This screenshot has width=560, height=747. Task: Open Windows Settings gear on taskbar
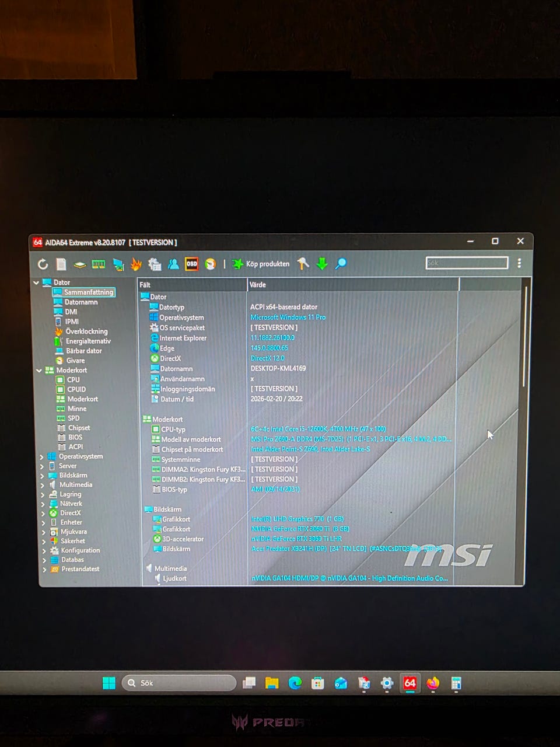tap(387, 683)
